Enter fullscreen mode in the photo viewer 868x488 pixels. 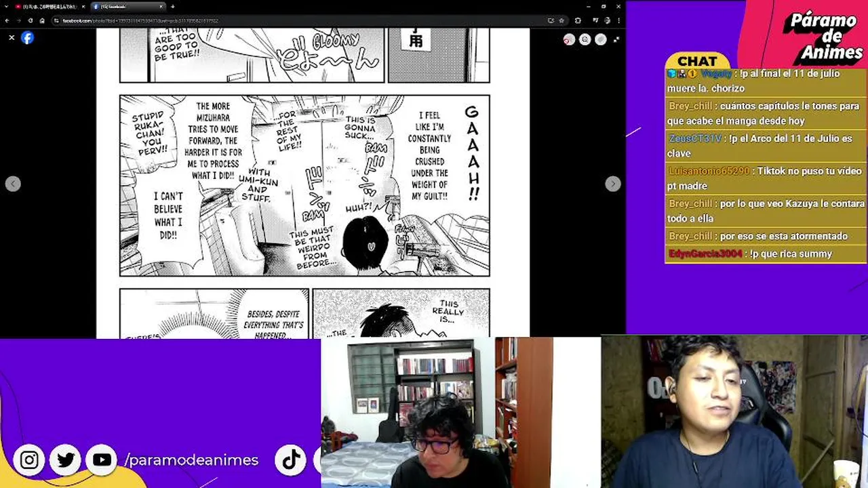pos(616,39)
